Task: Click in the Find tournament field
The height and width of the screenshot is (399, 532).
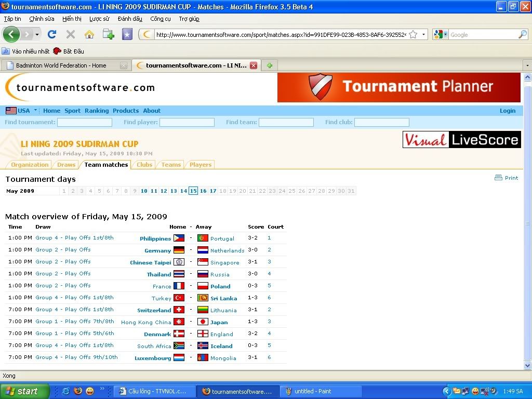Action: click(x=85, y=122)
